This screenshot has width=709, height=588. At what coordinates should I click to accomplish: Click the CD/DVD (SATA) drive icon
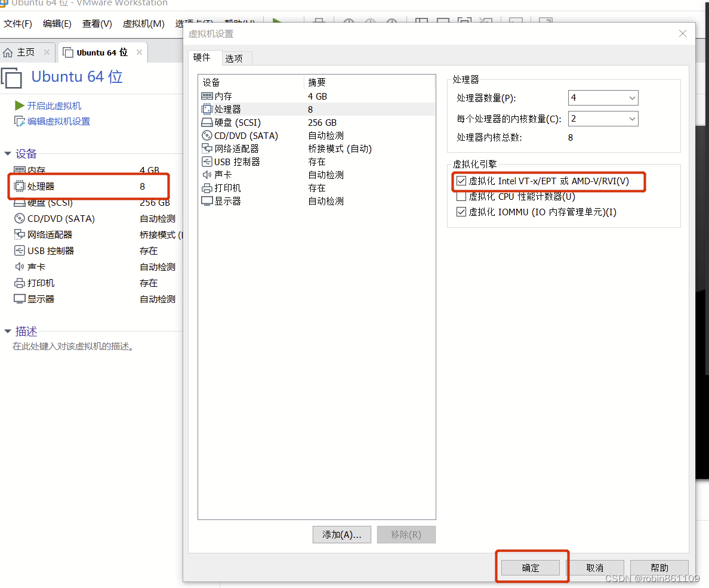pyautogui.click(x=206, y=135)
